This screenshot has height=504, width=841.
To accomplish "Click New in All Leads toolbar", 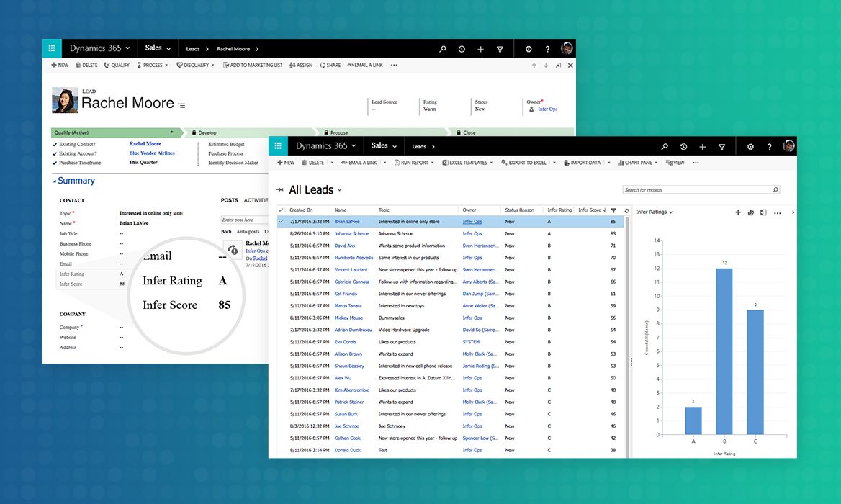I will 286,163.
